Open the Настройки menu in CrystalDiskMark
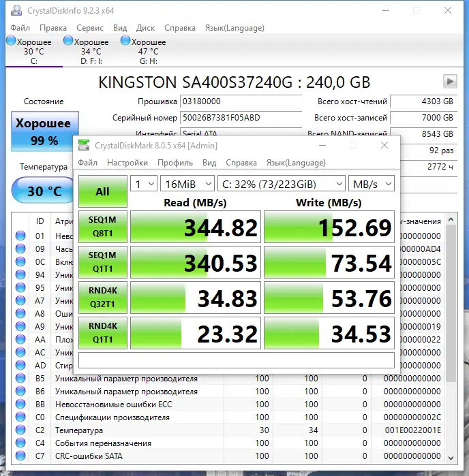 click(x=127, y=163)
